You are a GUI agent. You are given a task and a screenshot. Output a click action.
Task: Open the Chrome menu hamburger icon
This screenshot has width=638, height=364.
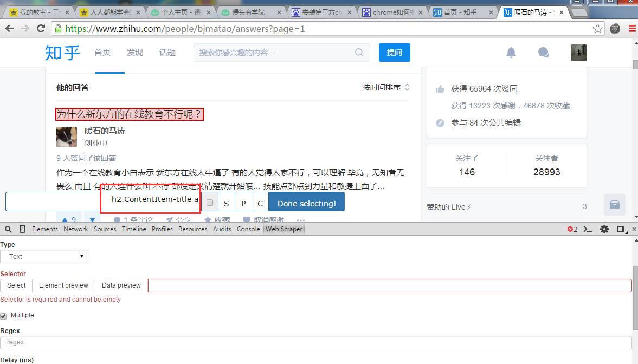click(632, 29)
